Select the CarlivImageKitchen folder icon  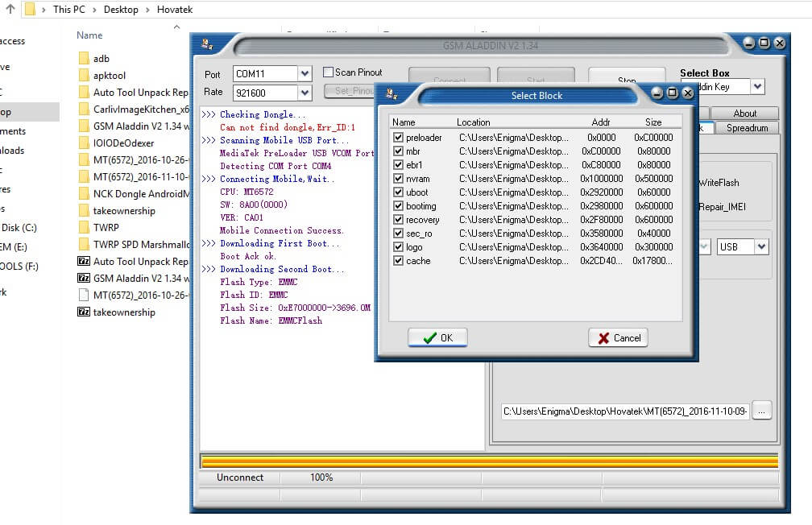pyautogui.click(x=84, y=110)
